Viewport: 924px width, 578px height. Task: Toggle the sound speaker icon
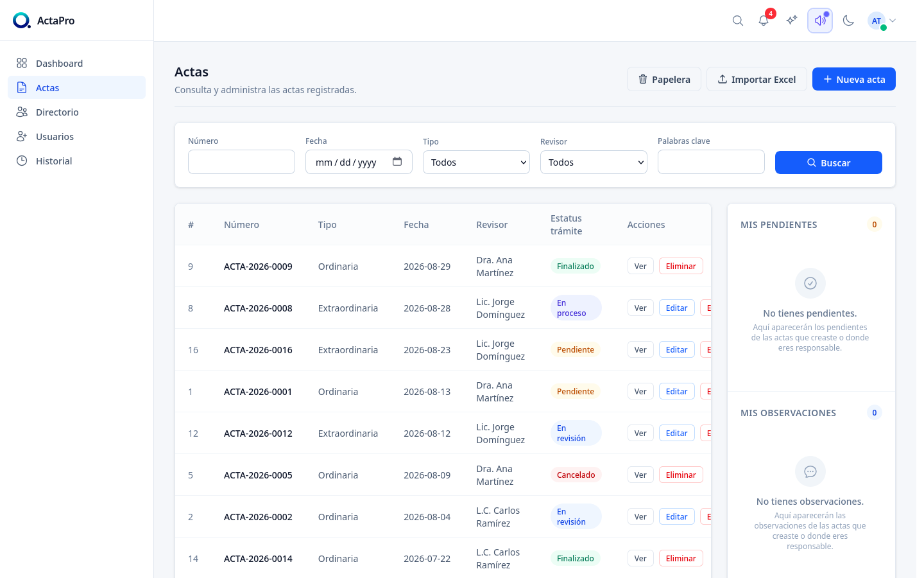tap(820, 21)
